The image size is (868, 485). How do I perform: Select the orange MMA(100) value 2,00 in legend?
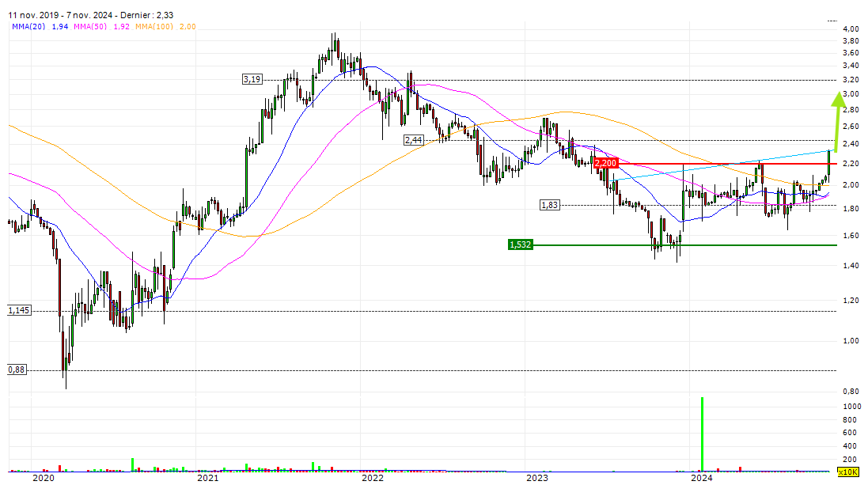(x=188, y=27)
